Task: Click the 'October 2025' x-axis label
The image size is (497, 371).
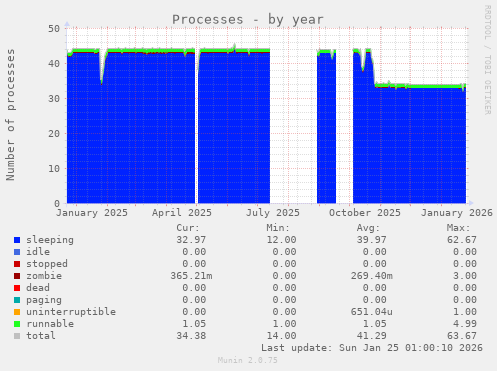Action: click(365, 213)
